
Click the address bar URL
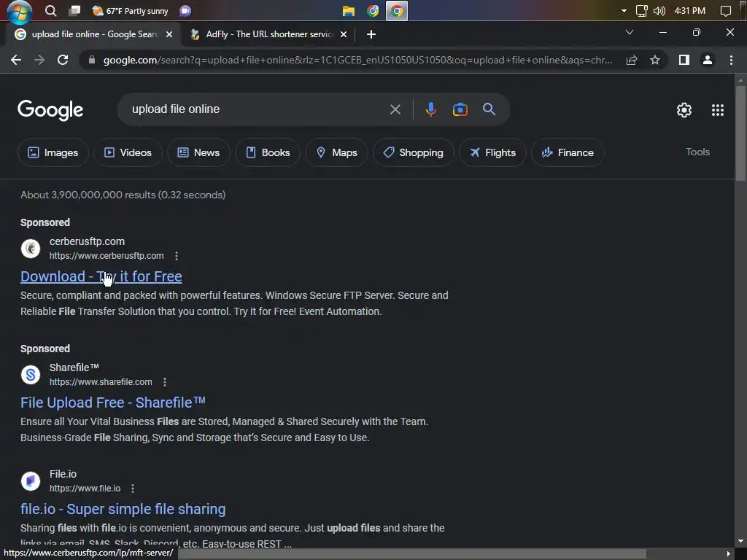point(357,60)
